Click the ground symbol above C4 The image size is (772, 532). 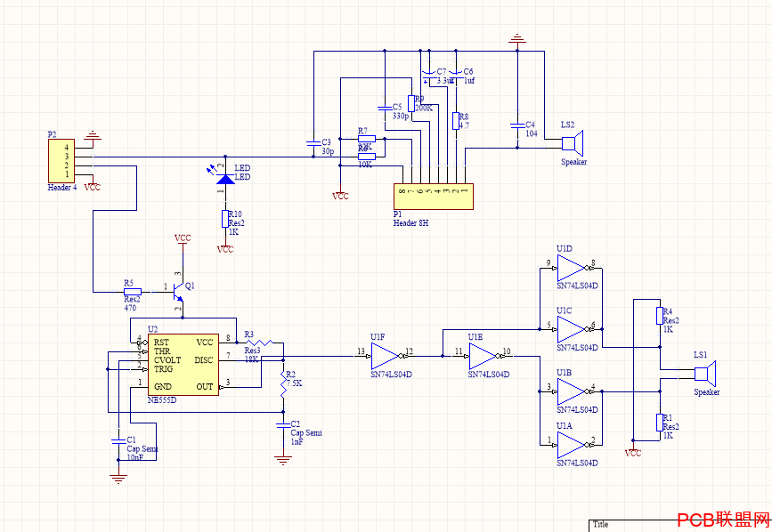[x=517, y=40]
